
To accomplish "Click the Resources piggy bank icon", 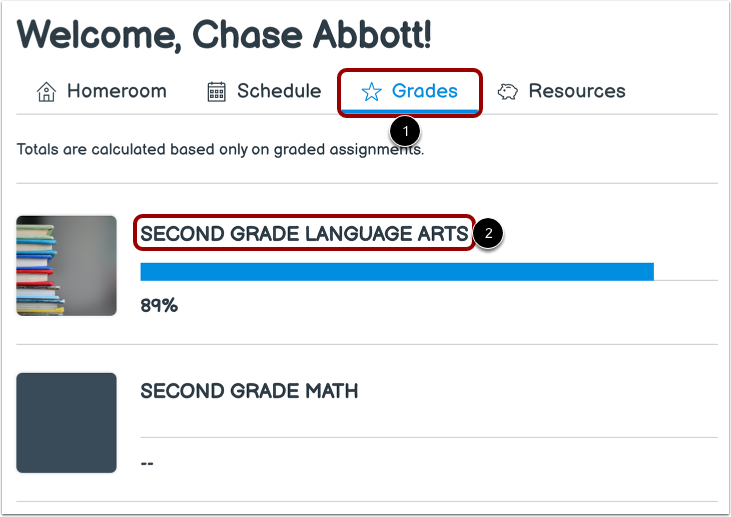I will click(x=508, y=92).
